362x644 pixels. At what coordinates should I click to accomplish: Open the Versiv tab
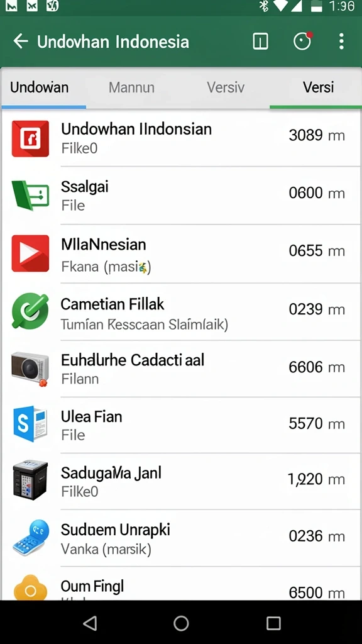point(226,88)
